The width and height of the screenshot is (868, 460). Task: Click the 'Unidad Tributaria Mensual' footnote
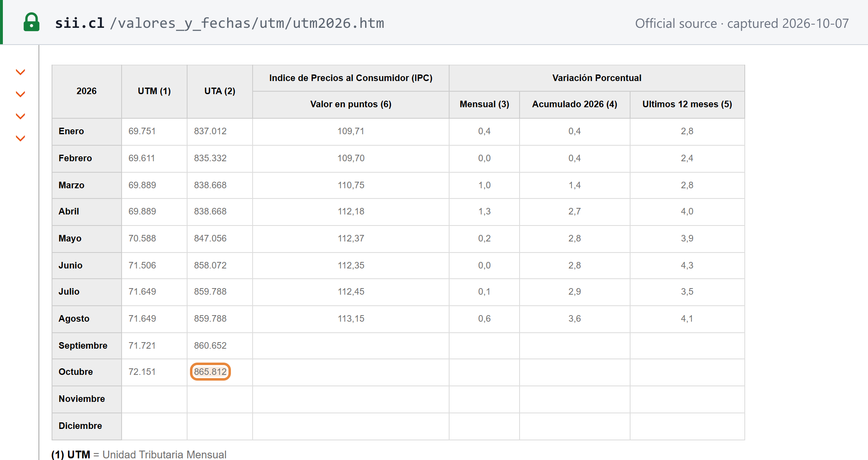click(x=165, y=455)
